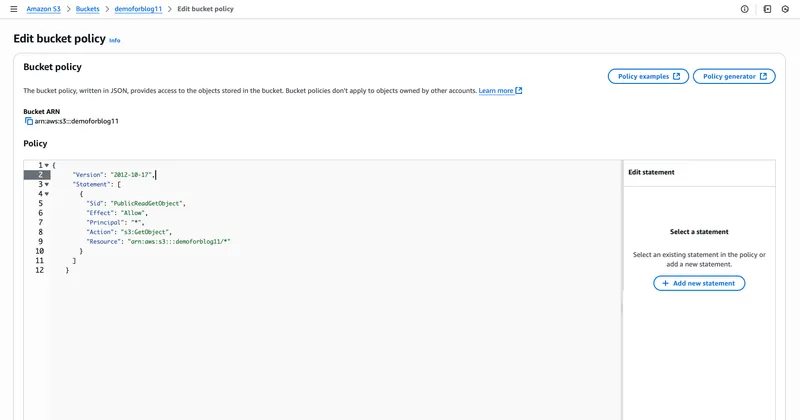This screenshot has height=420, width=800.
Task: Click the Add new statement button
Action: (699, 284)
